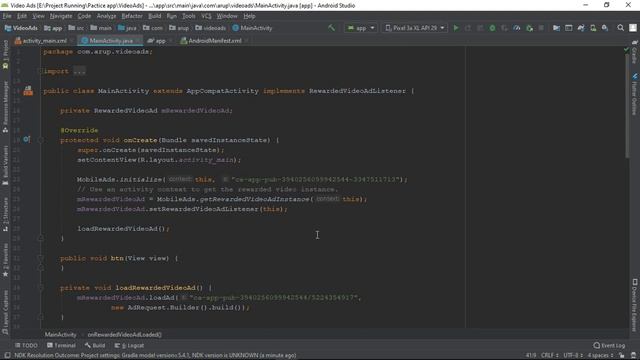The width and height of the screenshot is (640, 360).
Task: Open the Favorites side panel
Action: point(5,260)
